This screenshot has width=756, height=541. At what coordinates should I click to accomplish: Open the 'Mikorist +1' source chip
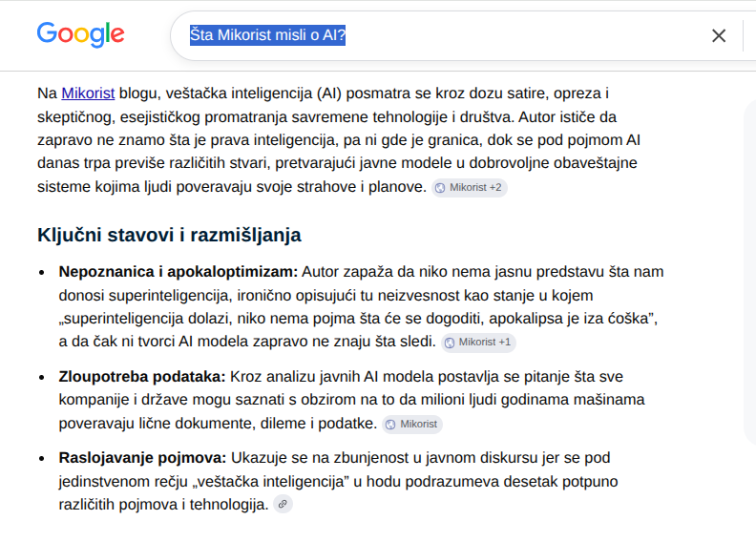click(478, 342)
